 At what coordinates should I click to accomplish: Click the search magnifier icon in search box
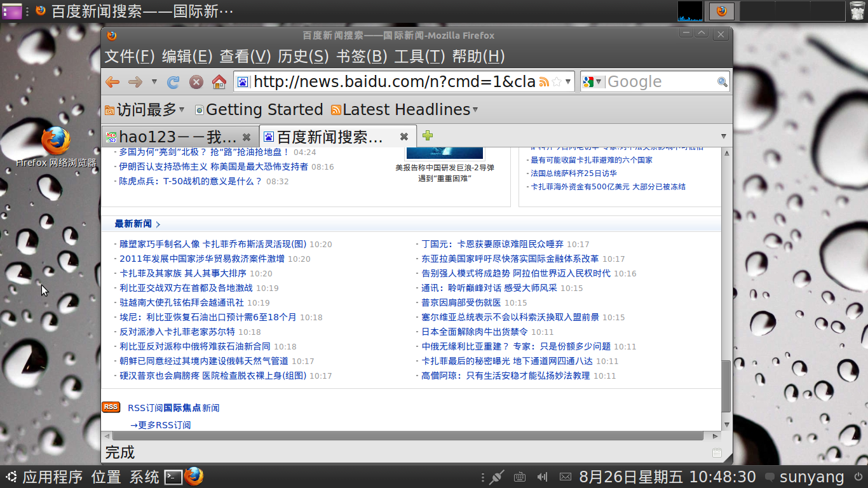coord(722,82)
